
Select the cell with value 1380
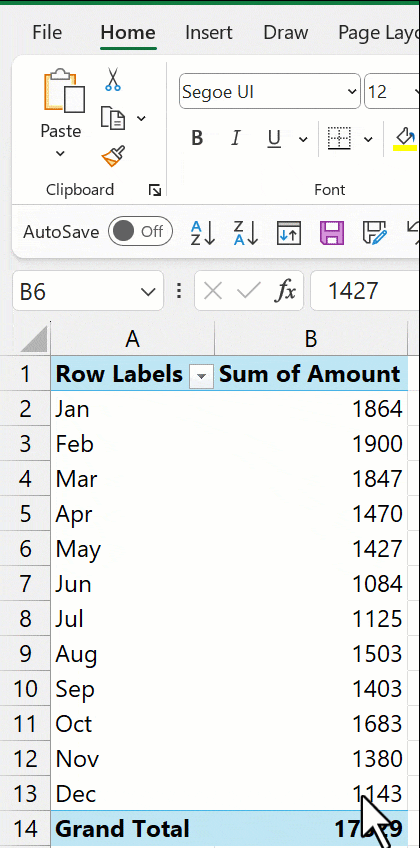coord(311,759)
